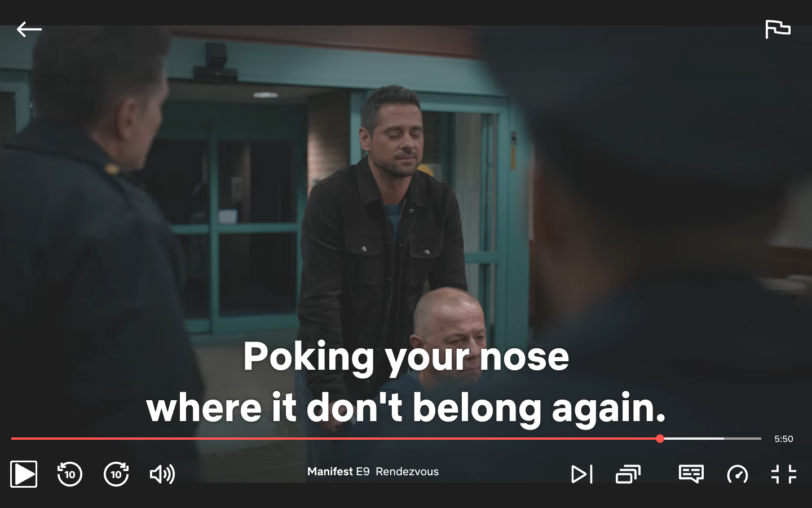Screen dimensions: 812x508
Task: Skip forward 10 seconds
Action: tap(116, 474)
